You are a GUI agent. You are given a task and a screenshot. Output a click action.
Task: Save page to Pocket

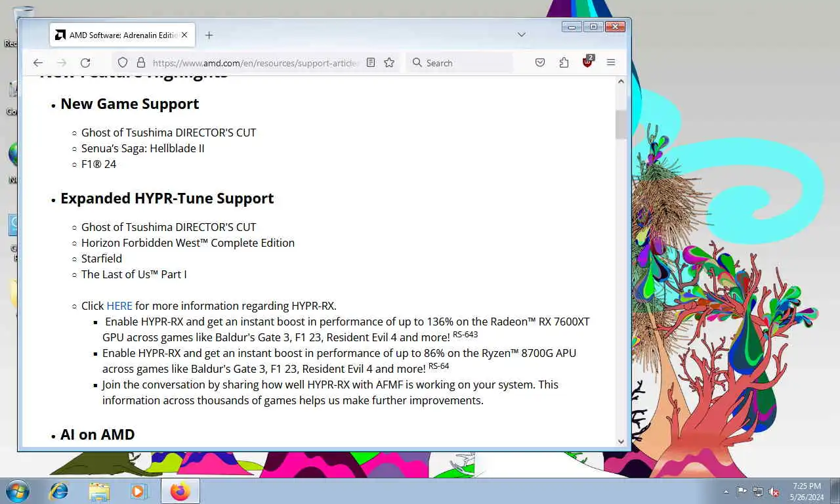[540, 63]
